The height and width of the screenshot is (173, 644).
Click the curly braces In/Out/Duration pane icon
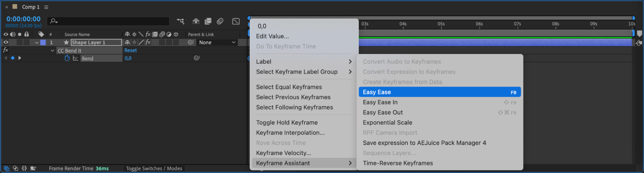[x=24, y=168]
